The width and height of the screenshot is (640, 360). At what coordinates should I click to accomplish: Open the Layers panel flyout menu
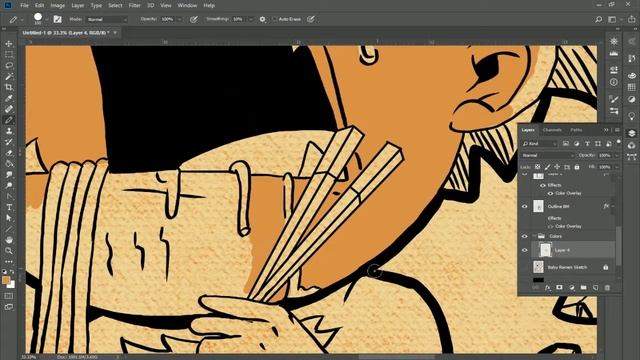click(617, 130)
